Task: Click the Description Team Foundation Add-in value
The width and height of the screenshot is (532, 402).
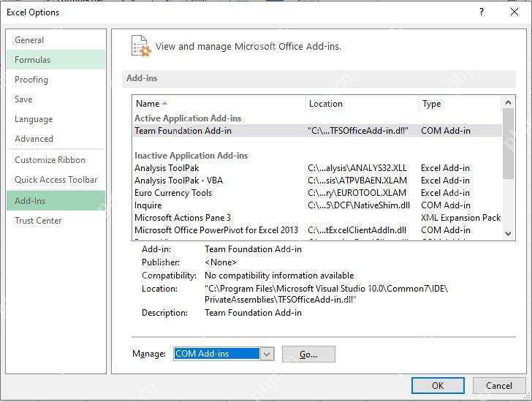Action: [x=253, y=312]
